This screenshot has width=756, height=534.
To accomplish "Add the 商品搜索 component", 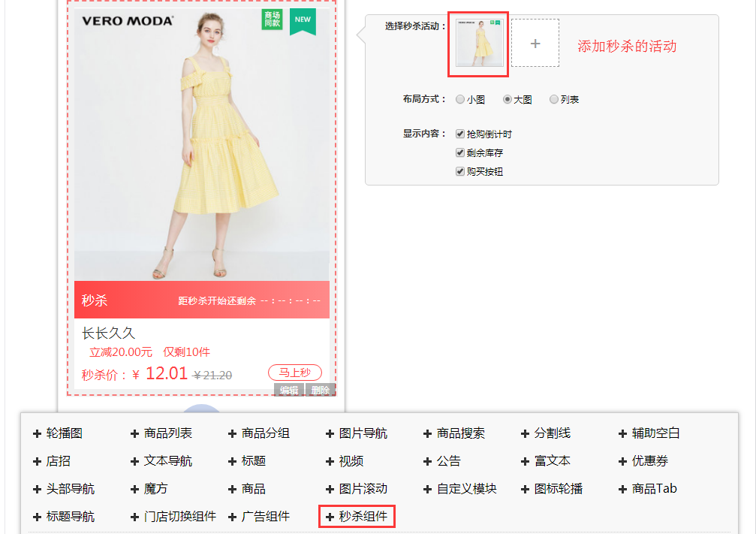I will (454, 433).
